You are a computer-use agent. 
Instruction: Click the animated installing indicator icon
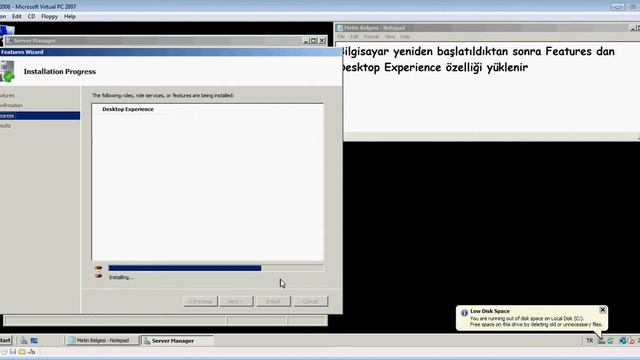coord(98,272)
